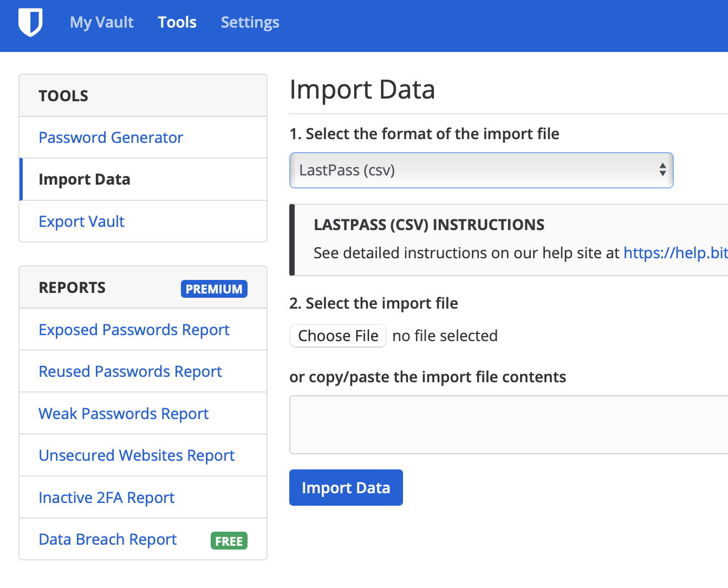Select Import Data in the sidebar
Screen dimensions: 728x588
click(x=143, y=179)
